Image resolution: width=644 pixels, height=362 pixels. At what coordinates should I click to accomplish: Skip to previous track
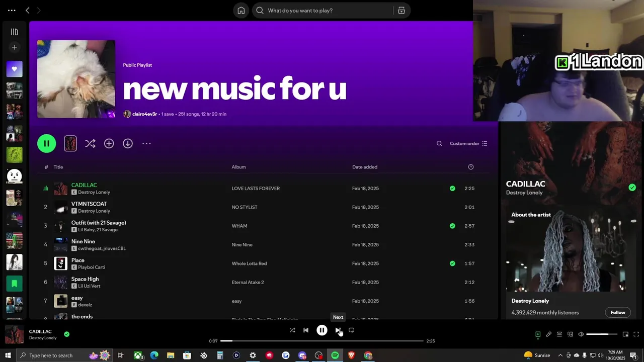pos(306,330)
